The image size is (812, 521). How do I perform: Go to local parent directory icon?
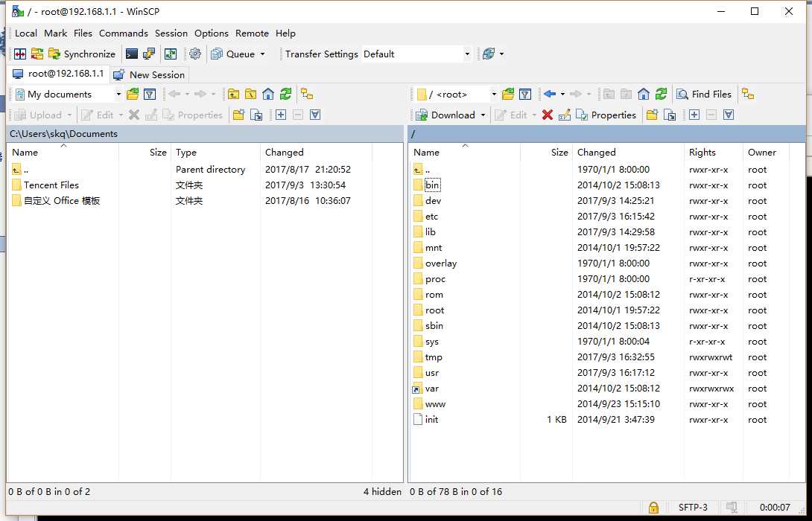[234, 95]
